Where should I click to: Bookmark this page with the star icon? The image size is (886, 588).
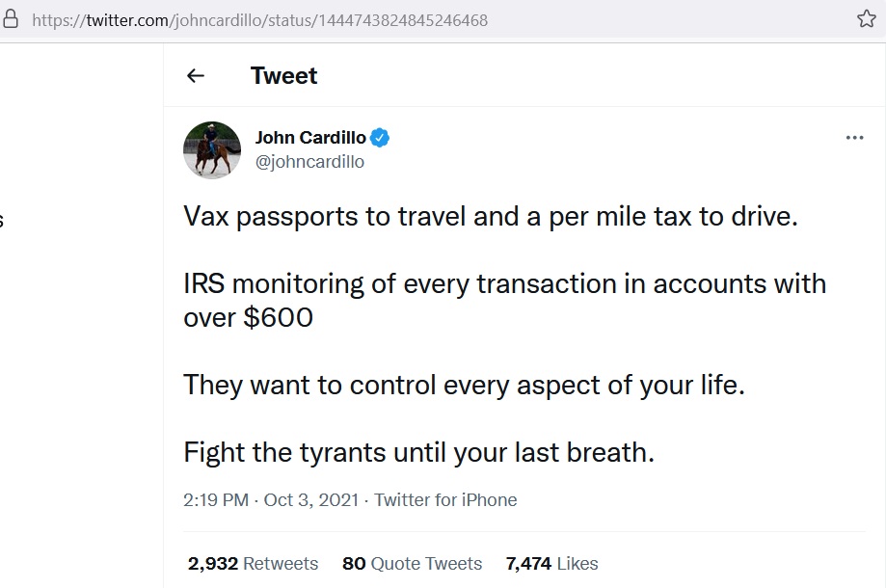(x=866, y=19)
